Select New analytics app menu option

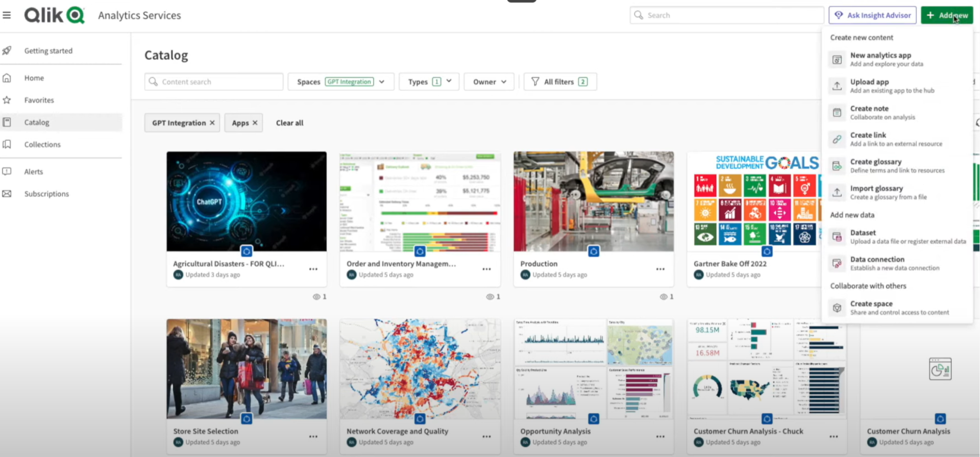click(x=880, y=59)
